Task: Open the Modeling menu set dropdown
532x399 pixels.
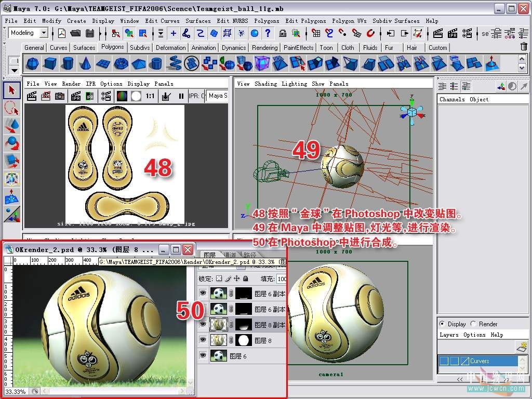Action: (44, 33)
